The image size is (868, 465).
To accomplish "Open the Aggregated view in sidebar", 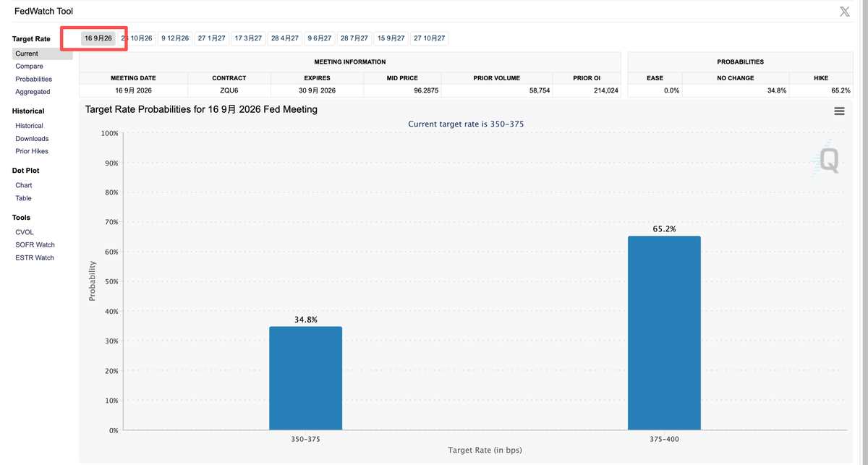I will pos(33,92).
